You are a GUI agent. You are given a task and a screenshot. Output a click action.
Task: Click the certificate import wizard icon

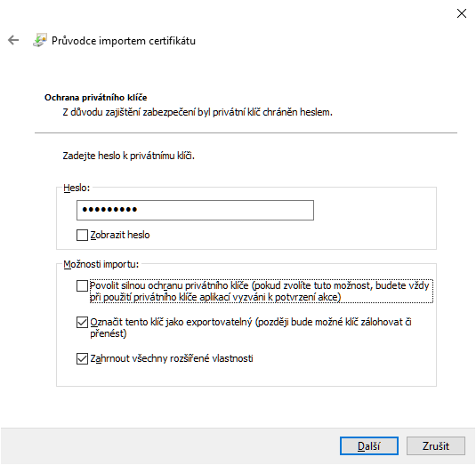click(x=40, y=40)
